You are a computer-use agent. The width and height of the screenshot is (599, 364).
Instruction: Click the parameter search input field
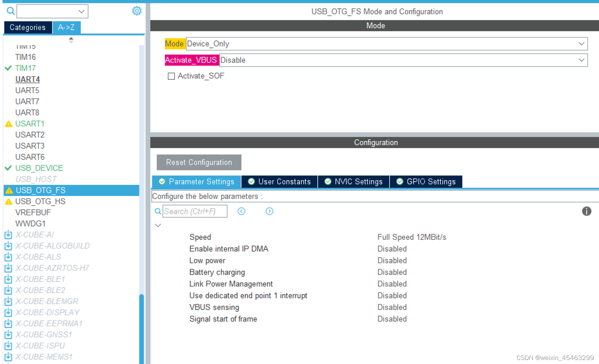(195, 211)
